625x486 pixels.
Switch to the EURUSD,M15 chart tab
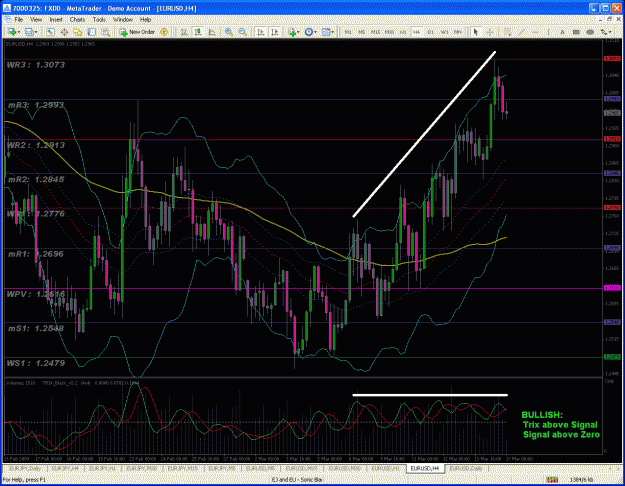[x=302, y=468]
